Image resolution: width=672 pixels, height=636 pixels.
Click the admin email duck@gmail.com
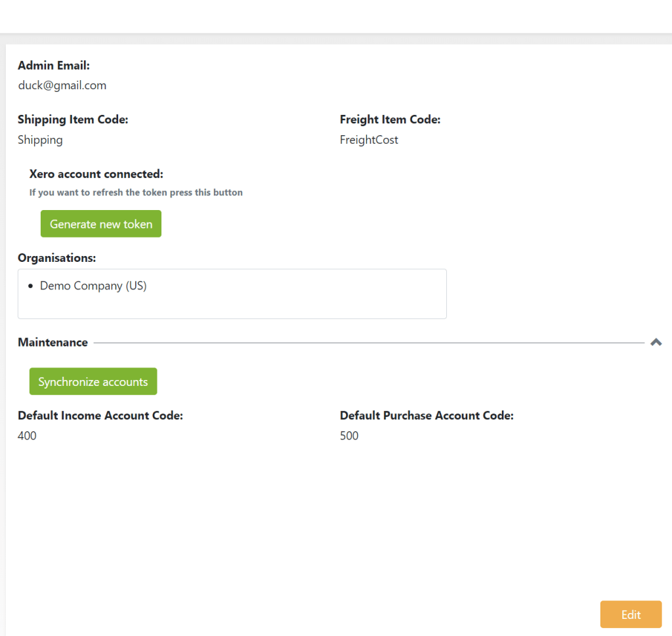click(62, 85)
